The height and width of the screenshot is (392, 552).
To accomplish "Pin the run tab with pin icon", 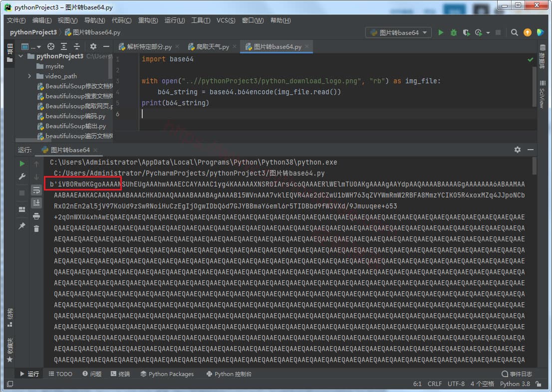I will 21,224.
